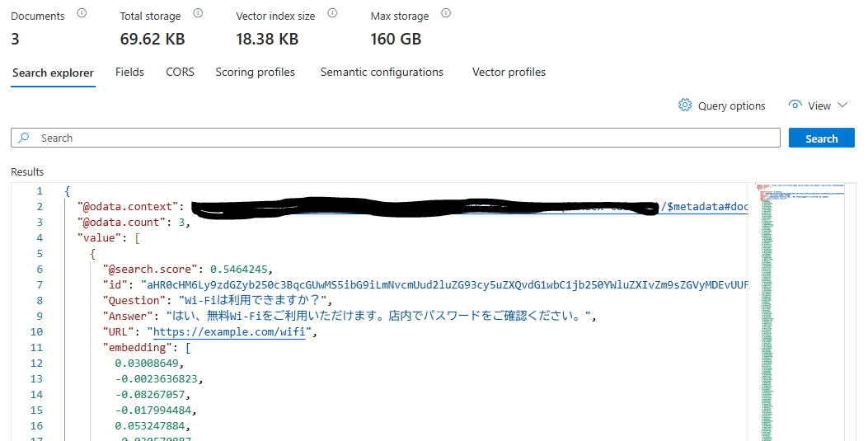Open the Vector profiles tab
This screenshot has height=441, width=868.
tap(509, 72)
